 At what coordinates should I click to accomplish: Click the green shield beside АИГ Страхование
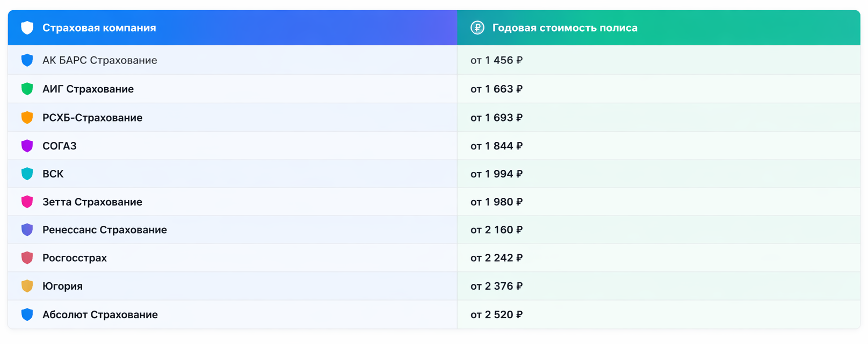tap(27, 89)
